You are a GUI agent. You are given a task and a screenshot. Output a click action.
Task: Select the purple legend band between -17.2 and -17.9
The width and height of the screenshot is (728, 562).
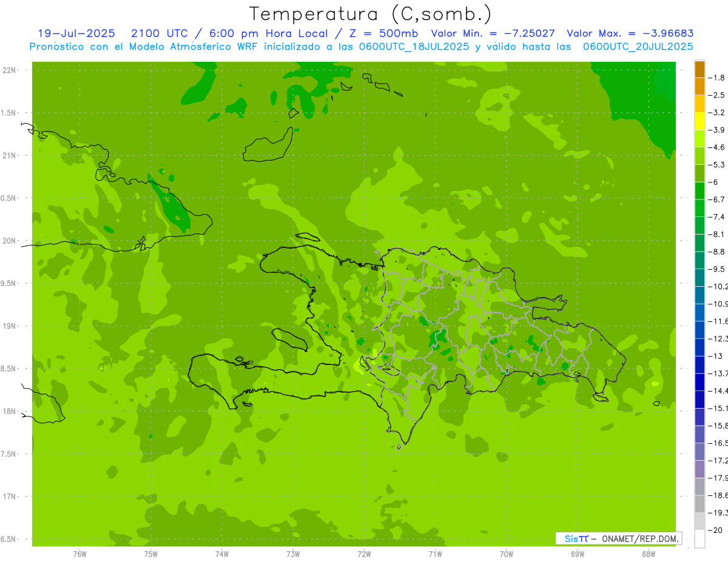(x=699, y=469)
